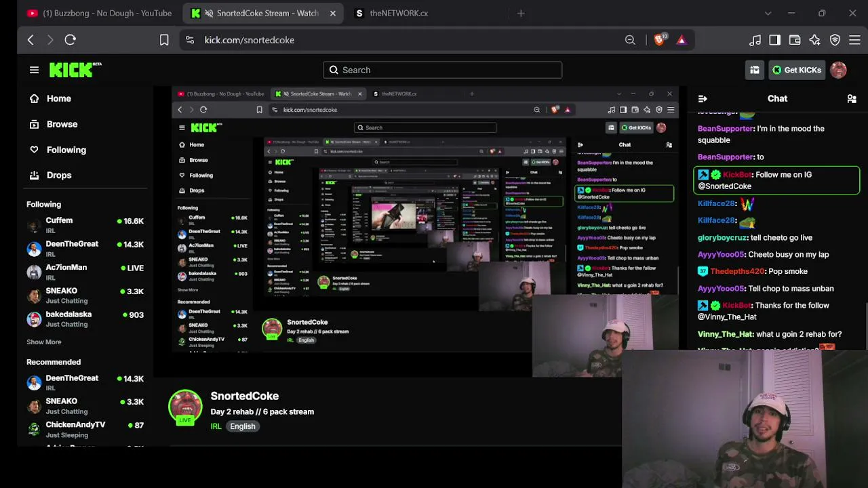This screenshot has height=488, width=868.
Task: Click the Kick Search field
Action: point(442,70)
